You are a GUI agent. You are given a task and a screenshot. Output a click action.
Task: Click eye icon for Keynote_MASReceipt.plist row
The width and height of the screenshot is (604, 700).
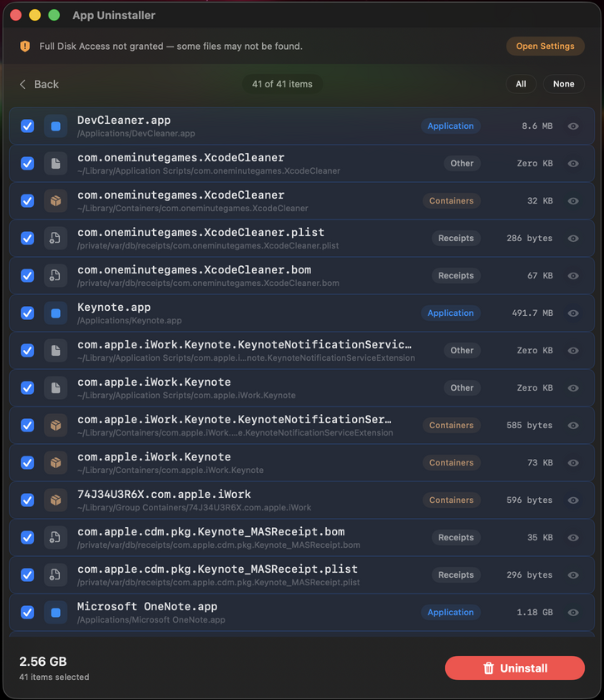tap(573, 575)
